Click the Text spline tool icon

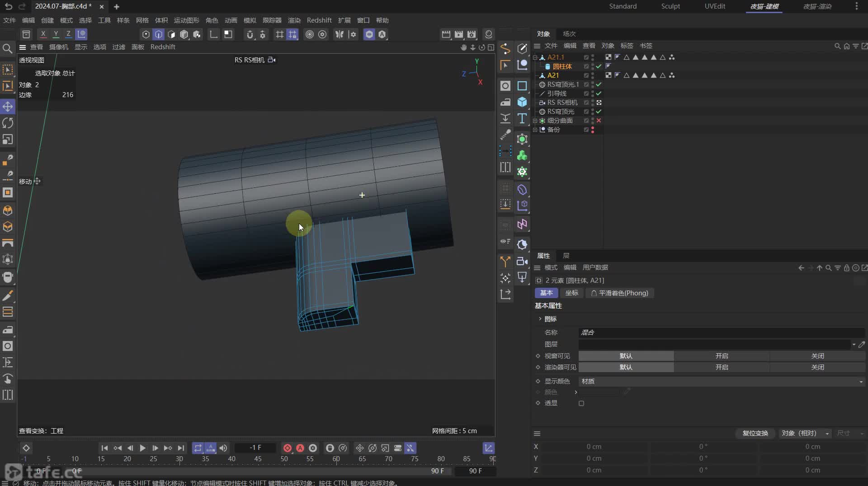click(x=522, y=118)
